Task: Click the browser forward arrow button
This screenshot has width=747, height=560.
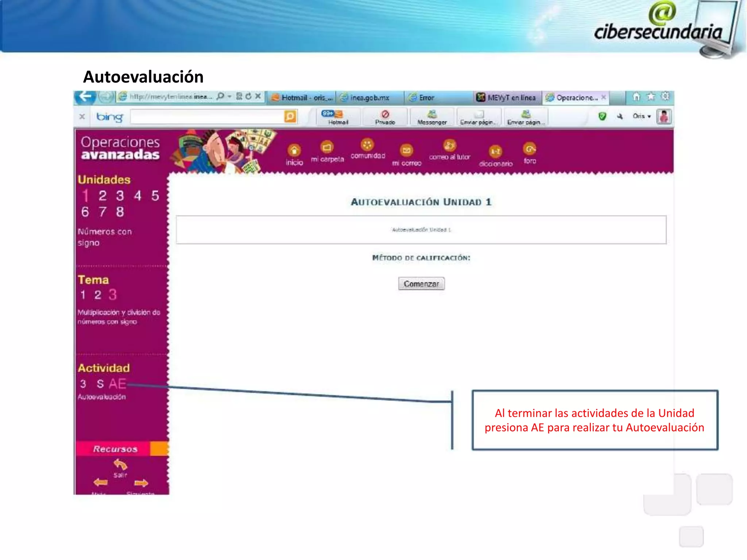Action: click(106, 97)
